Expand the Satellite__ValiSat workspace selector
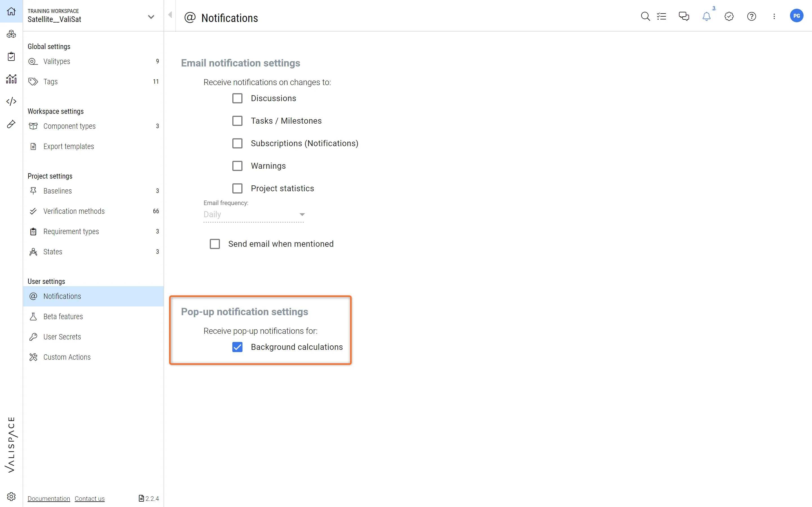Viewport: 812px width, 507px height. [151, 16]
